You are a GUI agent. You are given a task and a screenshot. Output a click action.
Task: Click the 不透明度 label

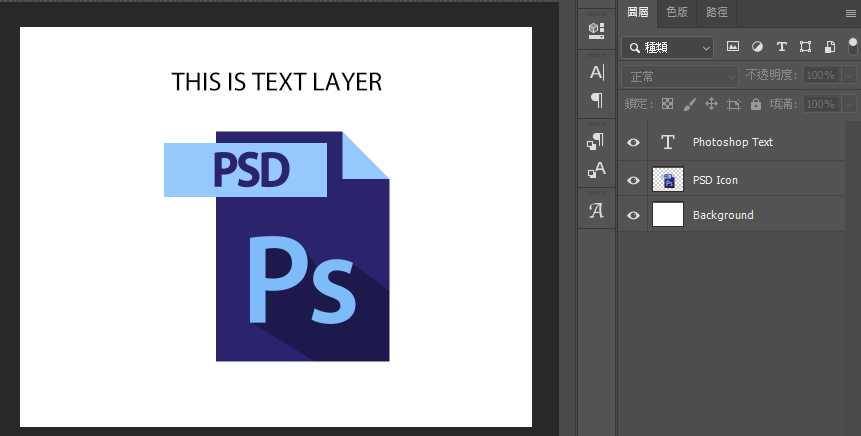770,75
